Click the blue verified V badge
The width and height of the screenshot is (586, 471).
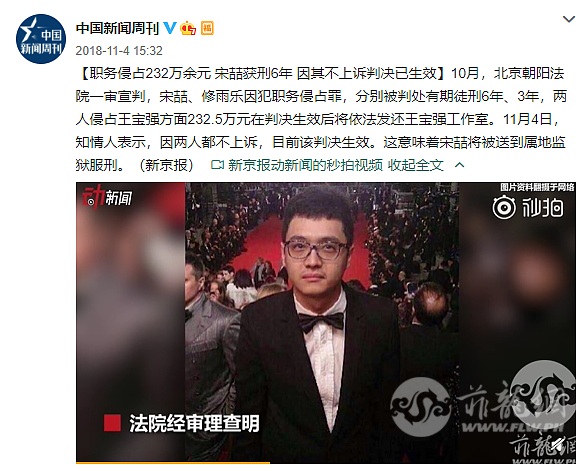tap(170, 28)
